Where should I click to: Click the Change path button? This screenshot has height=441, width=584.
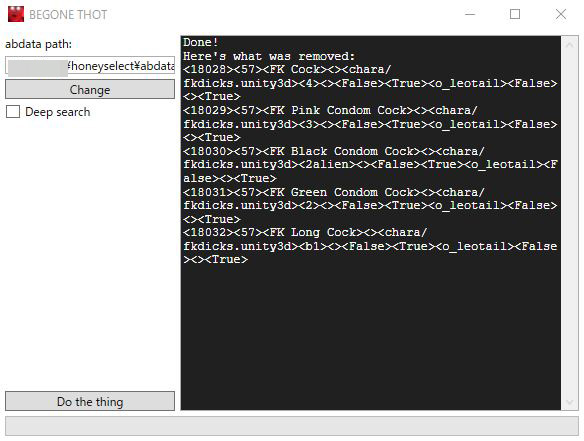(90, 89)
